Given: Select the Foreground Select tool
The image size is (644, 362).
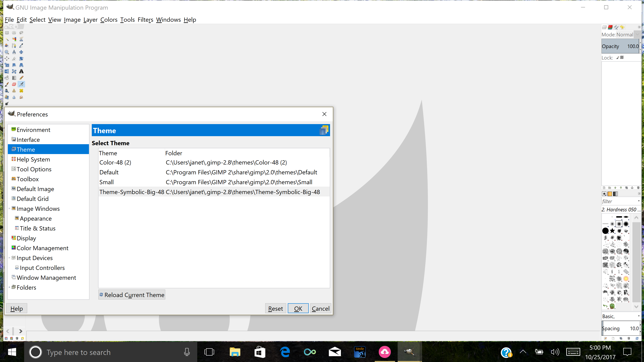Looking at the screenshot, I should (7, 46).
